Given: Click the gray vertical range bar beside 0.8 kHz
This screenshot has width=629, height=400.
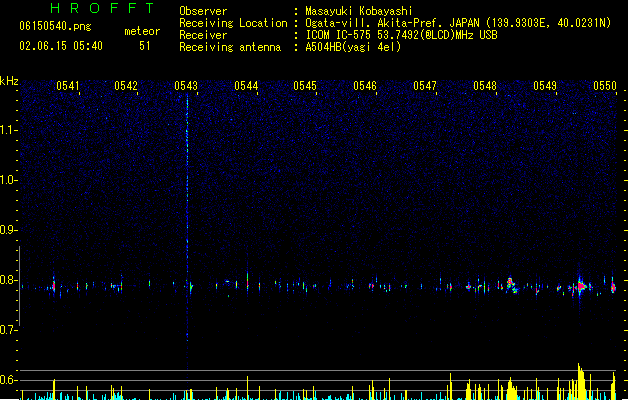Looking at the screenshot, I should point(19,286).
